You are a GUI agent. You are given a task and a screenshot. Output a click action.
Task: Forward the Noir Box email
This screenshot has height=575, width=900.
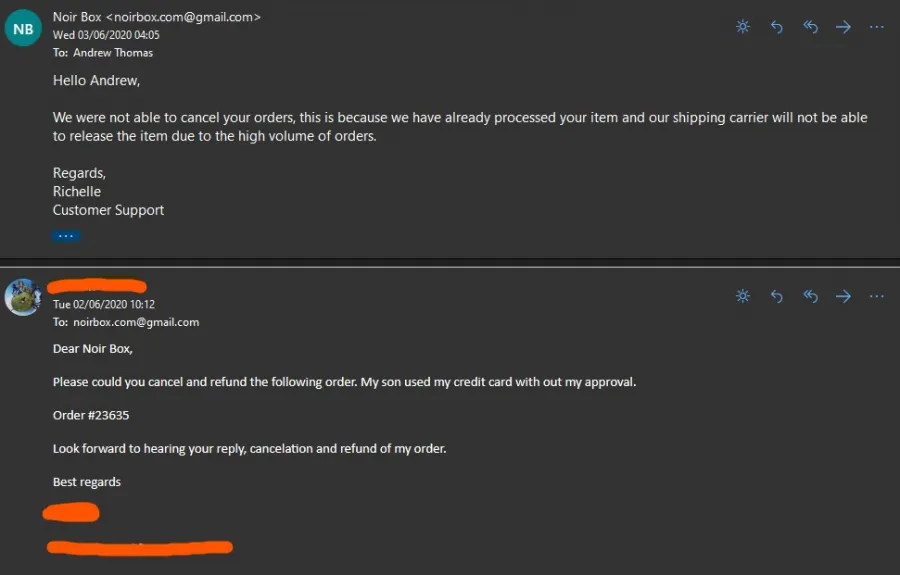(843, 26)
